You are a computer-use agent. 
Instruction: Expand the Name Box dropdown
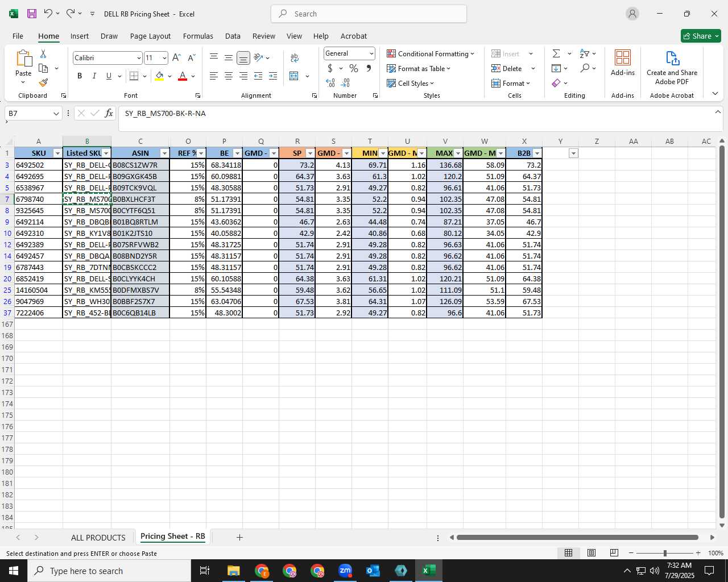click(56, 114)
